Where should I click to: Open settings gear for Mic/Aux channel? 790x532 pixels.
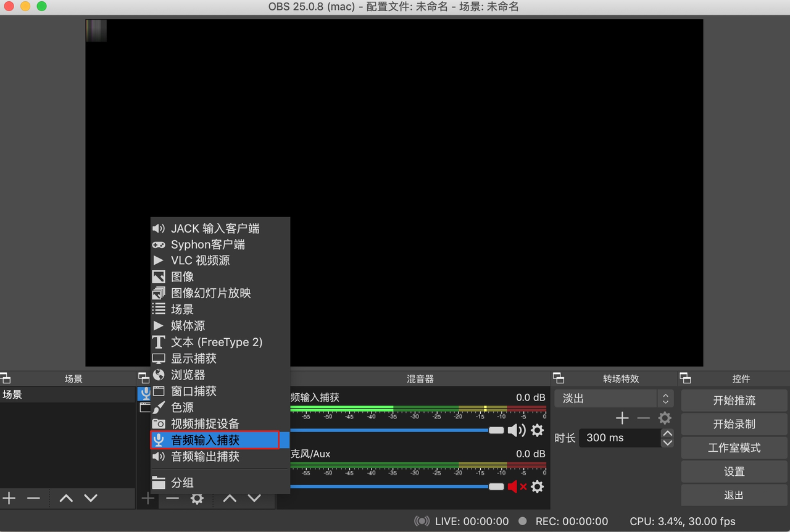[x=538, y=486]
